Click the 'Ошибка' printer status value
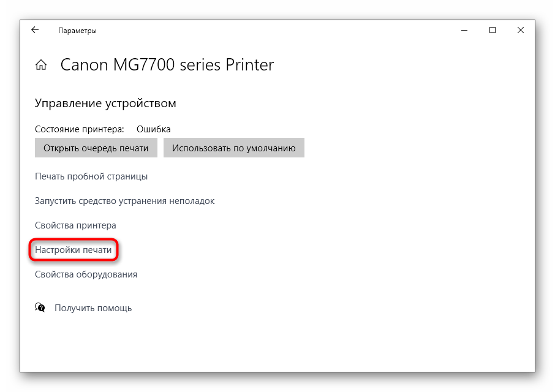Viewport: 555px width, 392px height. coord(153,129)
